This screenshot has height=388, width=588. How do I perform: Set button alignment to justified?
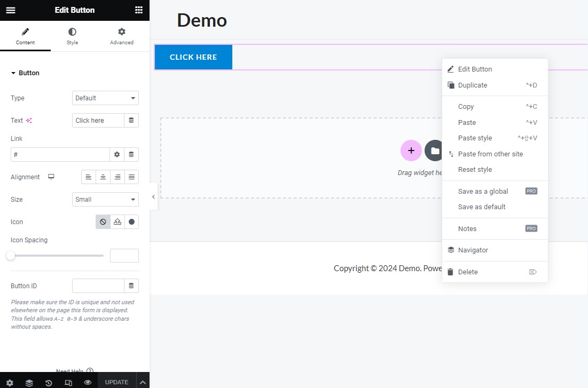click(x=131, y=177)
